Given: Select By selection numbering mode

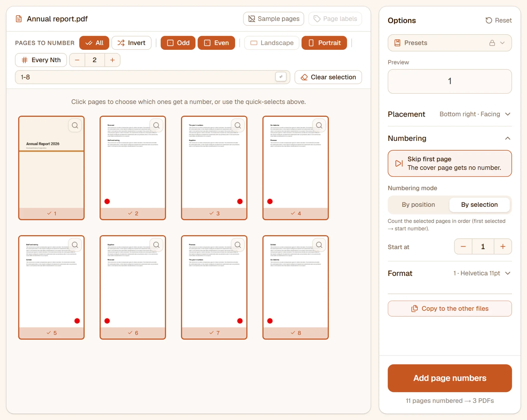Looking at the screenshot, I should click(x=479, y=204).
